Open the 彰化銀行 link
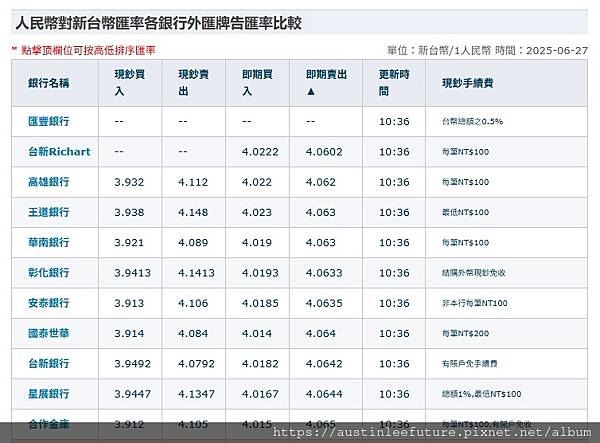 pos(49,273)
